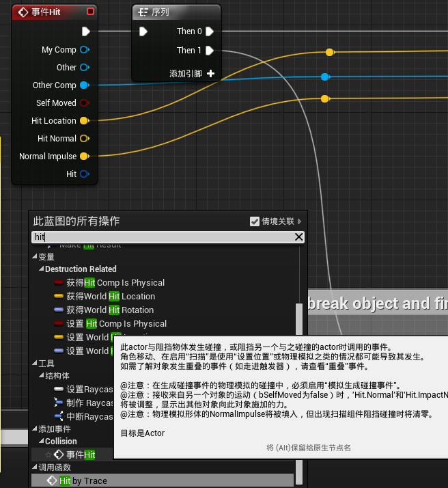Select the 事件Hit entry
Viewport: 448px width, 488px height.
74,455
